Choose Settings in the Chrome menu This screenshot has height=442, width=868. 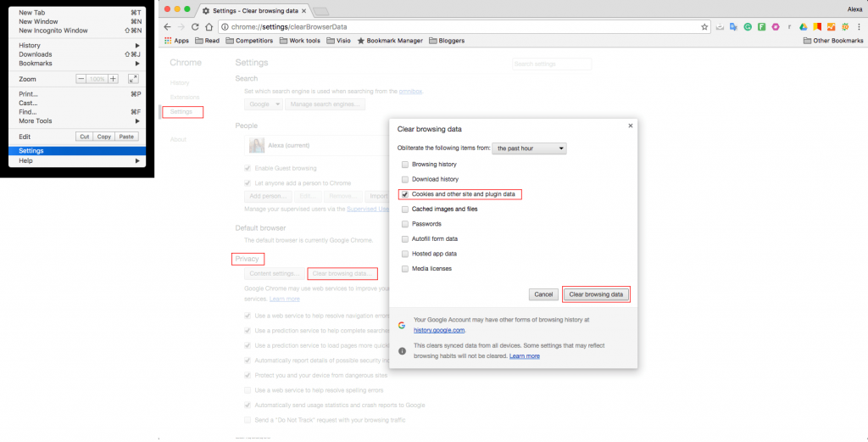77,151
